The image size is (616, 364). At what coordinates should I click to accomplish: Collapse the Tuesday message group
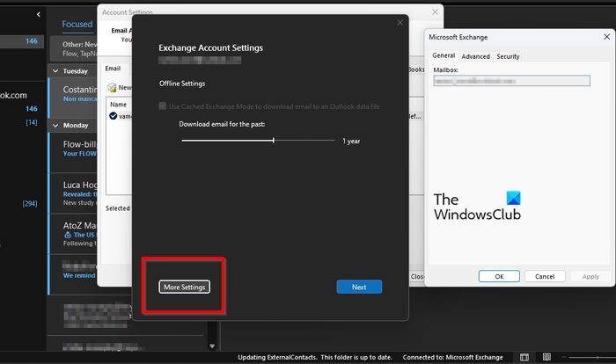click(55, 71)
